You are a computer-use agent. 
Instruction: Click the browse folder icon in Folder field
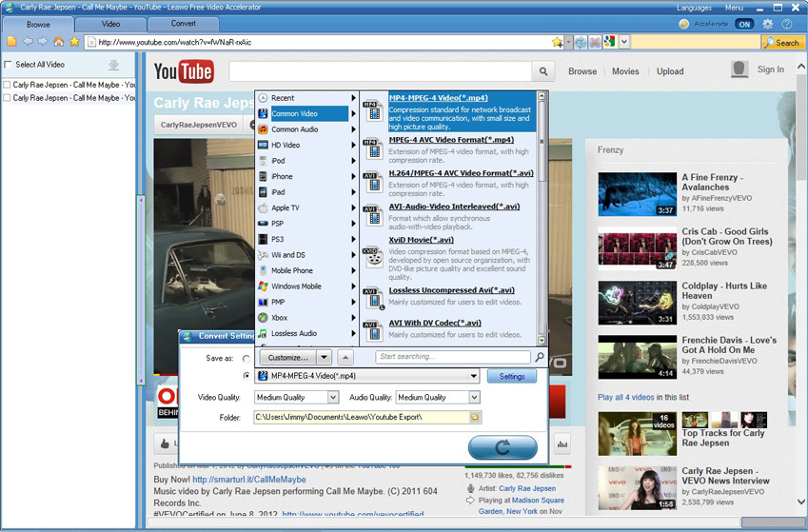(x=475, y=417)
